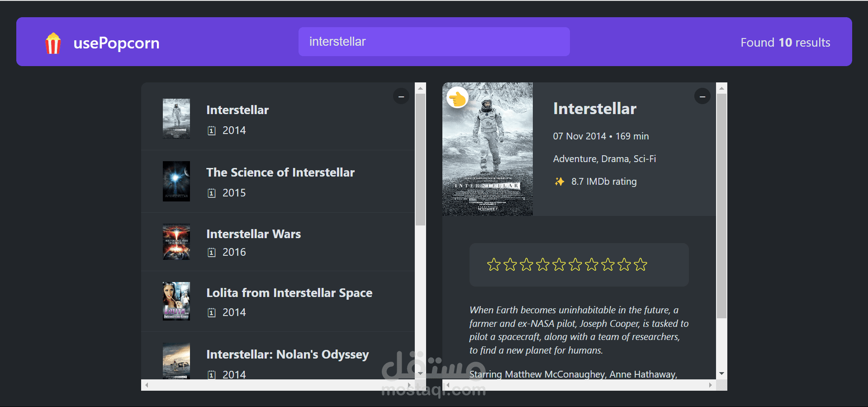
Task: Collapse the movie list panel
Action: pyautogui.click(x=401, y=96)
